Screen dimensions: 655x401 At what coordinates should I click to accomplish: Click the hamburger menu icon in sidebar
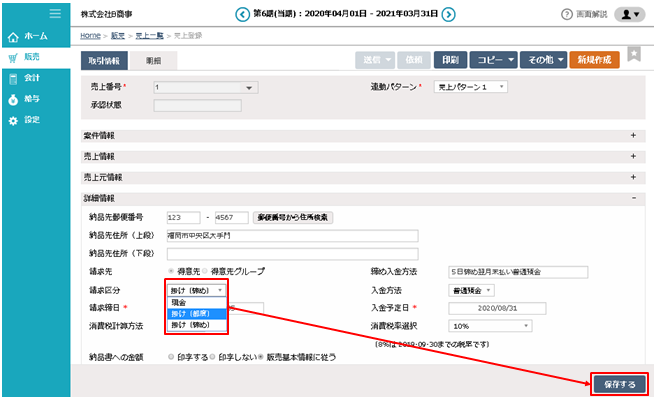click(55, 13)
